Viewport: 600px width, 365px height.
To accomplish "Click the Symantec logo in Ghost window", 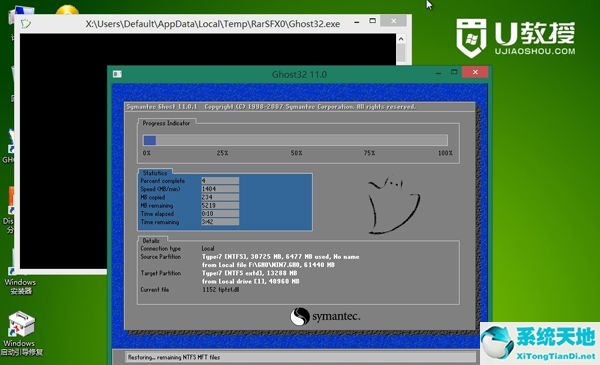I will (x=325, y=317).
